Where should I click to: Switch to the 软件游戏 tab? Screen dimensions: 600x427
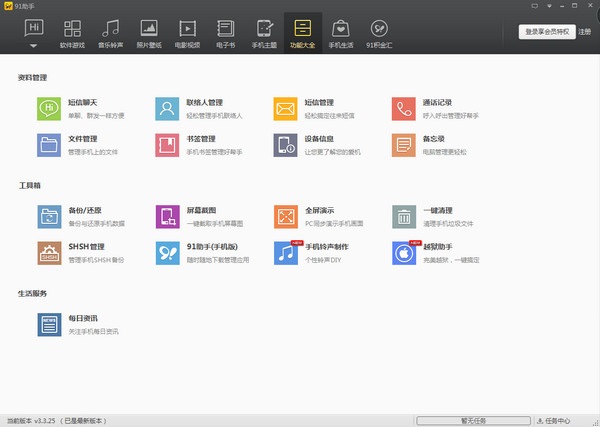click(73, 33)
